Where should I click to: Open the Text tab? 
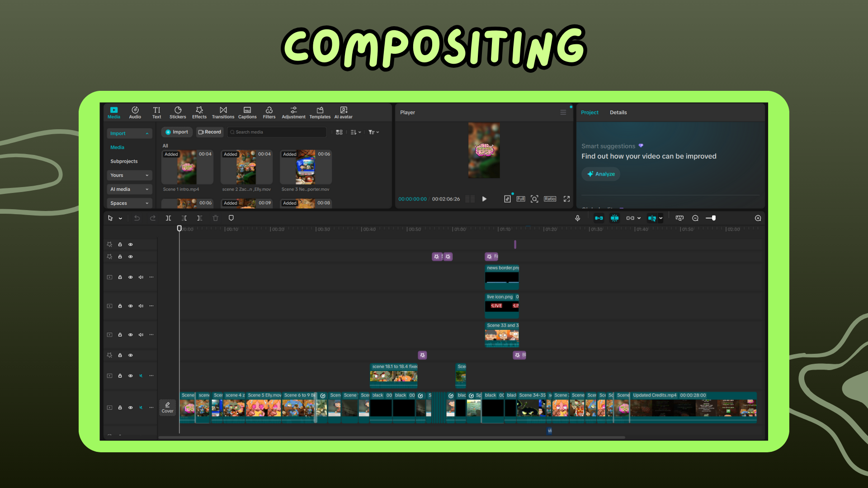156,113
